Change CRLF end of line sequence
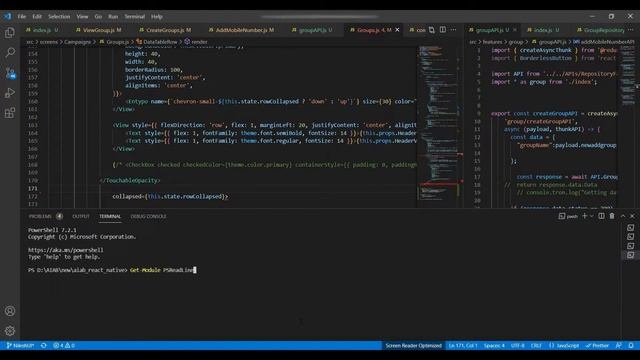This screenshot has height=360, width=640. click(x=536, y=345)
